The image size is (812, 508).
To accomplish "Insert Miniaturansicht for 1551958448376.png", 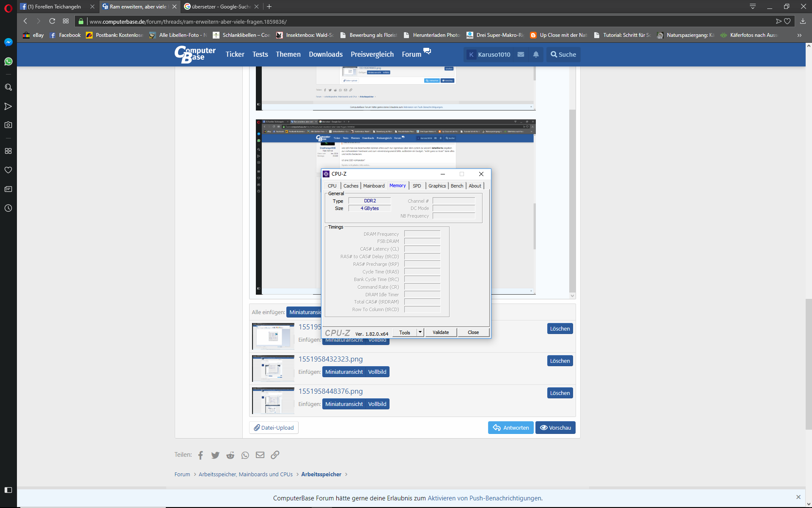I will pyautogui.click(x=344, y=404).
